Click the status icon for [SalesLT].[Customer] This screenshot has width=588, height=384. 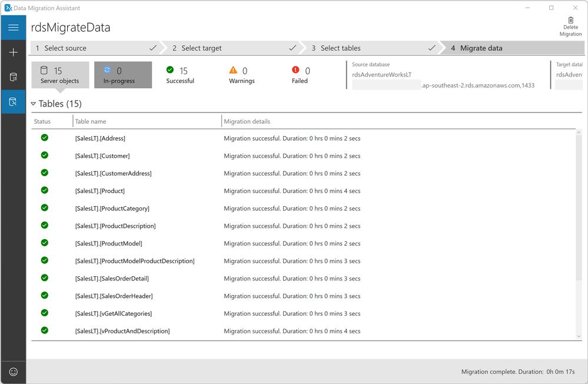(45, 155)
